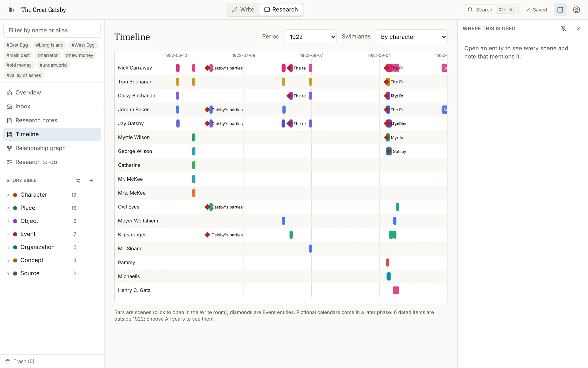Open Relationship graph view

pos(52,148)
